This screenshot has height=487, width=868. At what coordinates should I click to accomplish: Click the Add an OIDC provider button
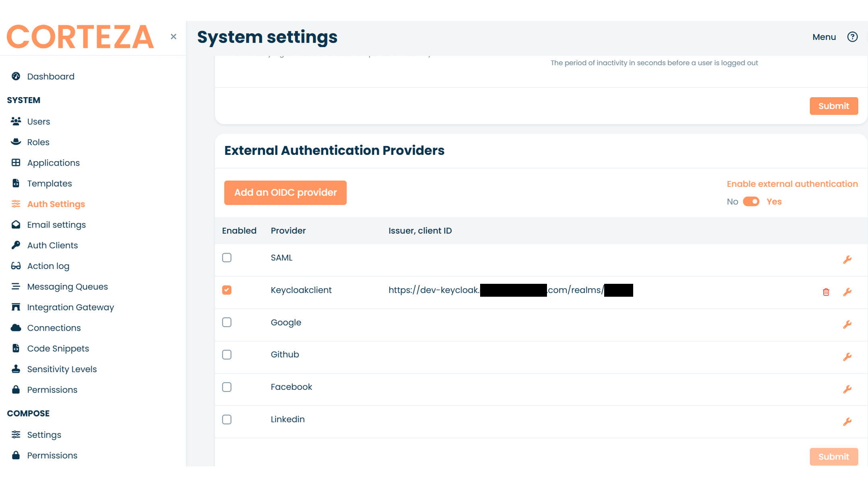pyautogui.click(x=285, y=192)
